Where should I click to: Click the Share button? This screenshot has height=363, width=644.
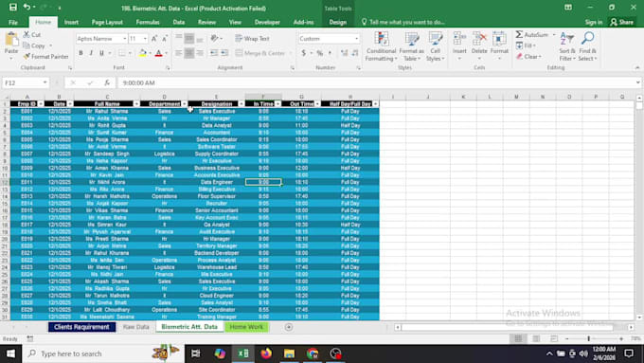click(x=622, y=22)
